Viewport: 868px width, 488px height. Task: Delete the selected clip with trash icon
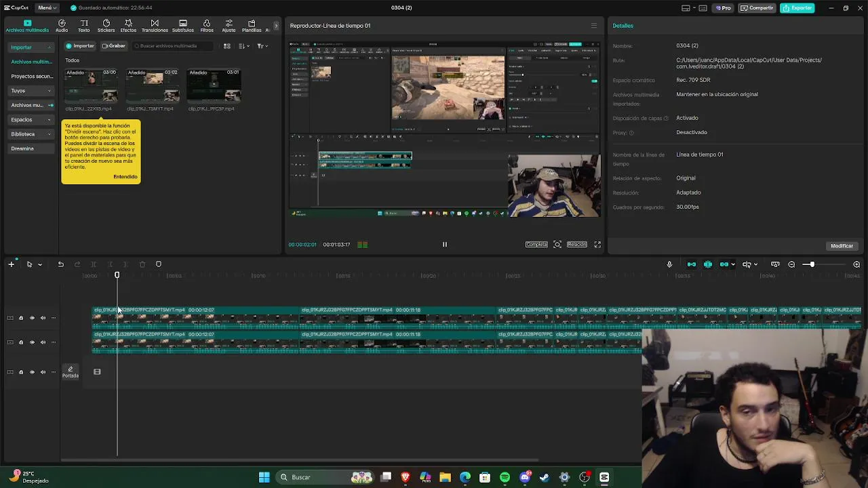coord(142,264)
